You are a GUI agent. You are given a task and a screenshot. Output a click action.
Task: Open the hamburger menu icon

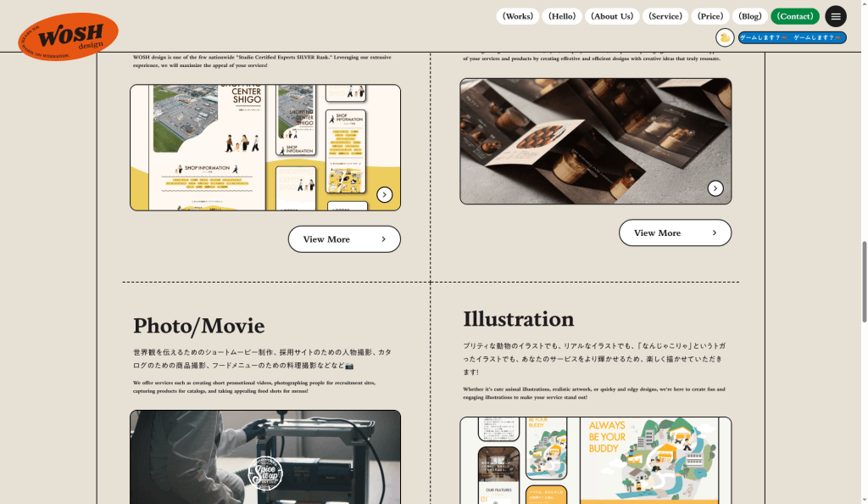click(835, 16)
